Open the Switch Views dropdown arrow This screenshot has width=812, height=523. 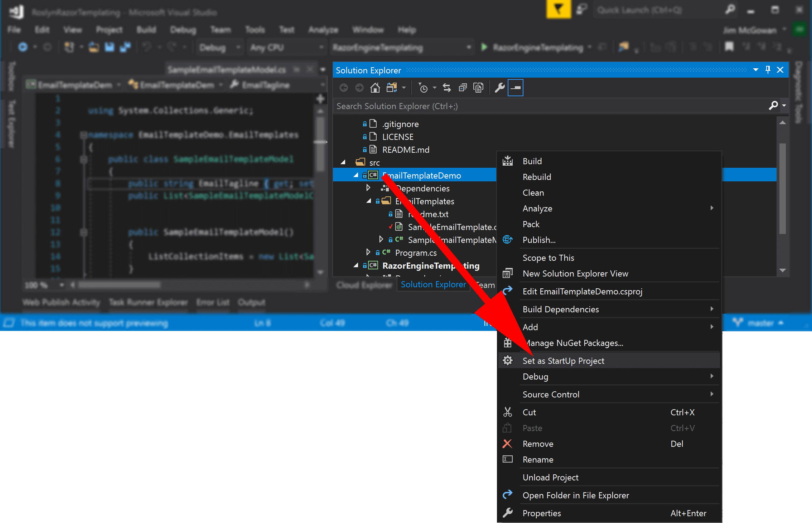(404, 88)
